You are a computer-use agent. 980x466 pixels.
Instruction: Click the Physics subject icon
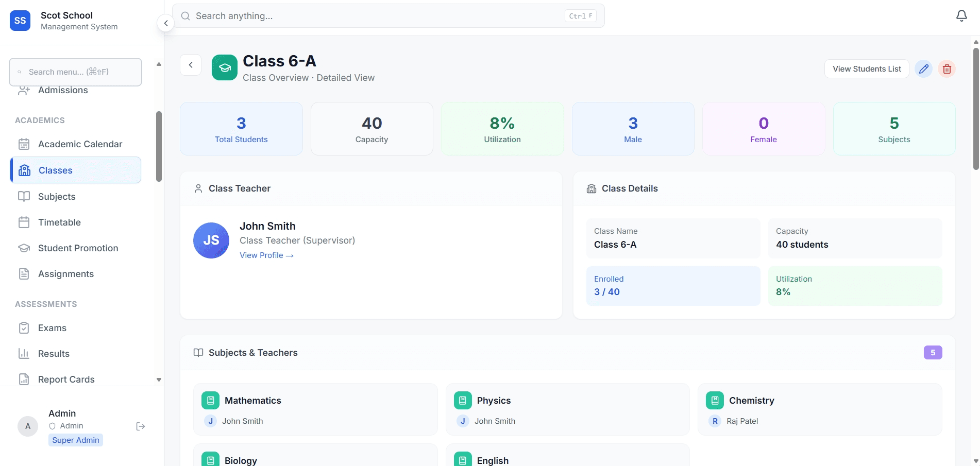(463, 401)
